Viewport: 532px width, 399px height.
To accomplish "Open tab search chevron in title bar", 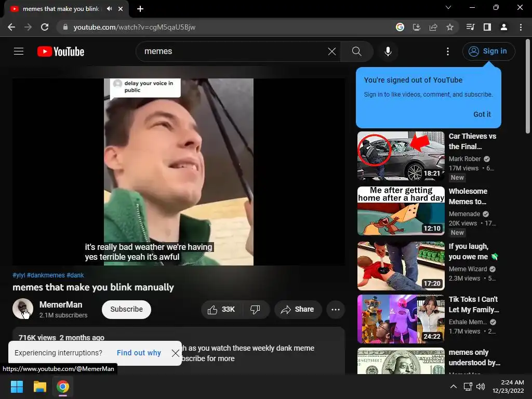I will coord(448,7).
